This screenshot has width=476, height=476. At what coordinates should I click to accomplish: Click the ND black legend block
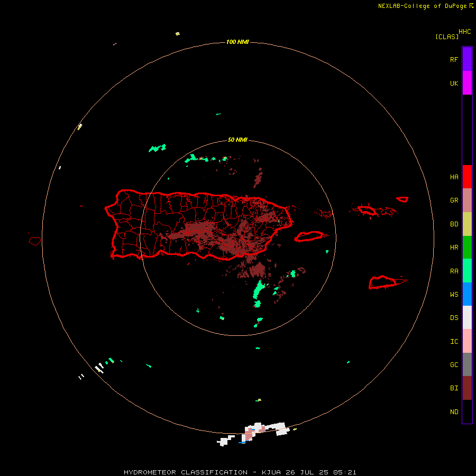point(467,411)
